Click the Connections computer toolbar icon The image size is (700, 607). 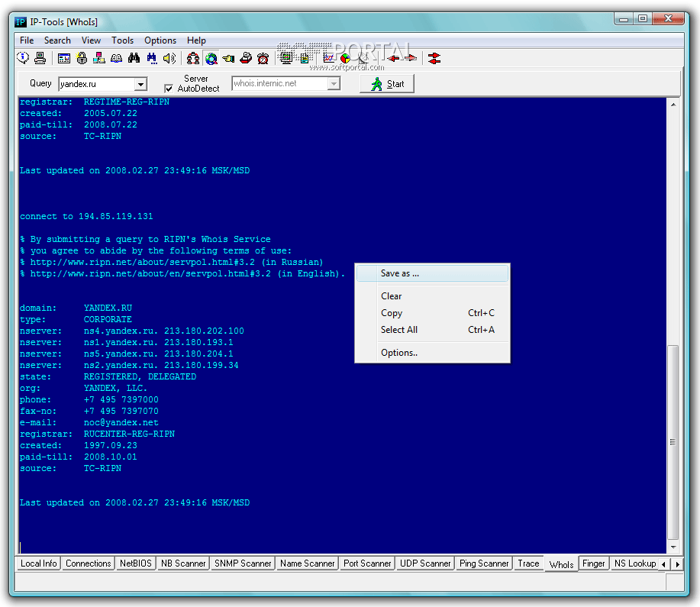[x=40, y=58]
